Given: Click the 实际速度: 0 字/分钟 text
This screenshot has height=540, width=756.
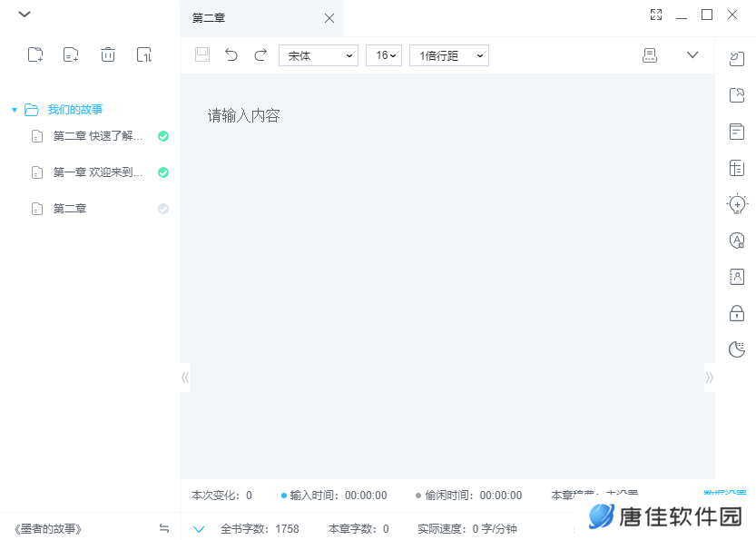Looking at the screenshot, I should pos(467,529).
